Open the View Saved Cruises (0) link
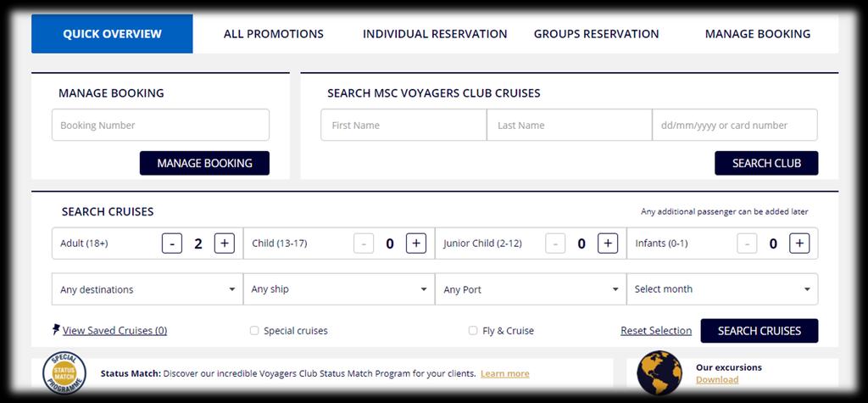 pos(114,331)
